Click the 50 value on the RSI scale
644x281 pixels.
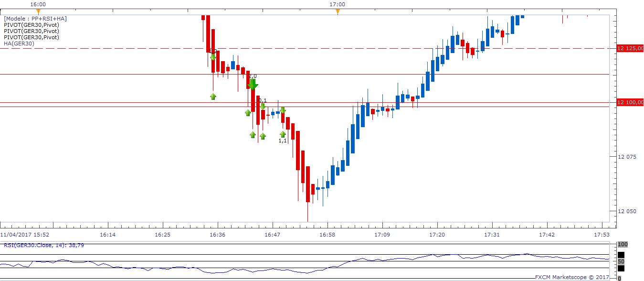tap(621, 261)
